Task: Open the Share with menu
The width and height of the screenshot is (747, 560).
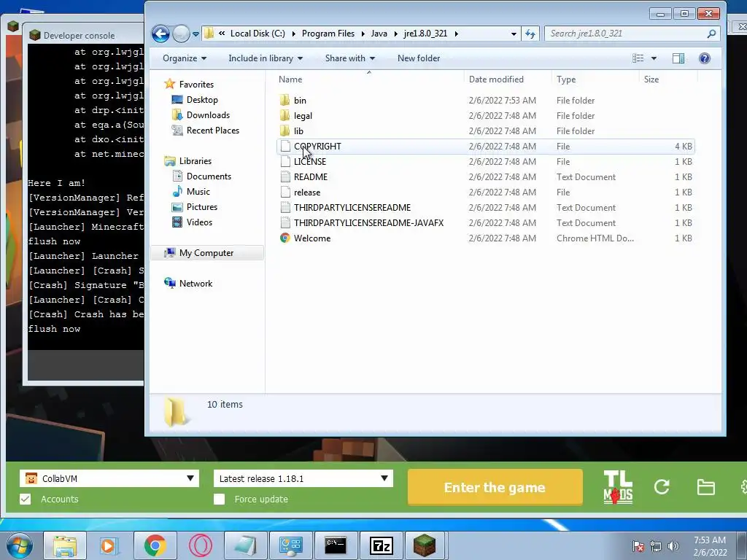Action: (349, 58)
